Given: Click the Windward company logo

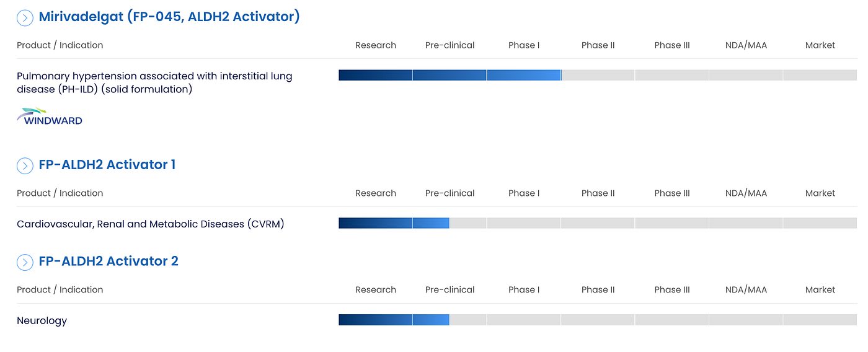Looking at the screenshot, I should click(x=50, y=117).
